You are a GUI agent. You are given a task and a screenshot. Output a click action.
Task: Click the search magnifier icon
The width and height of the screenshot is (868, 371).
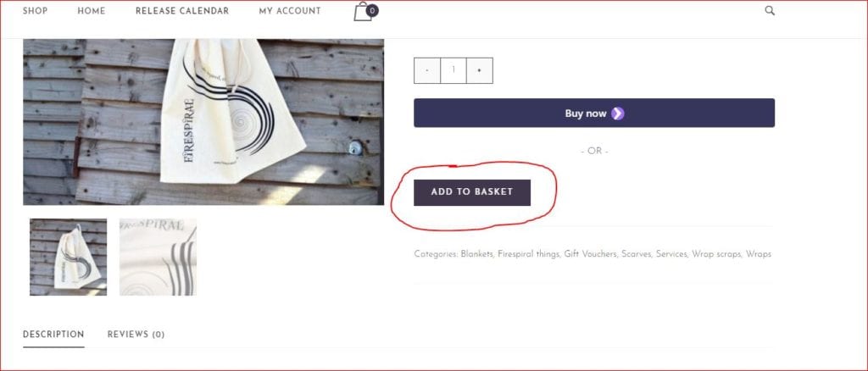pyautogui.click(x=770, y=10)
